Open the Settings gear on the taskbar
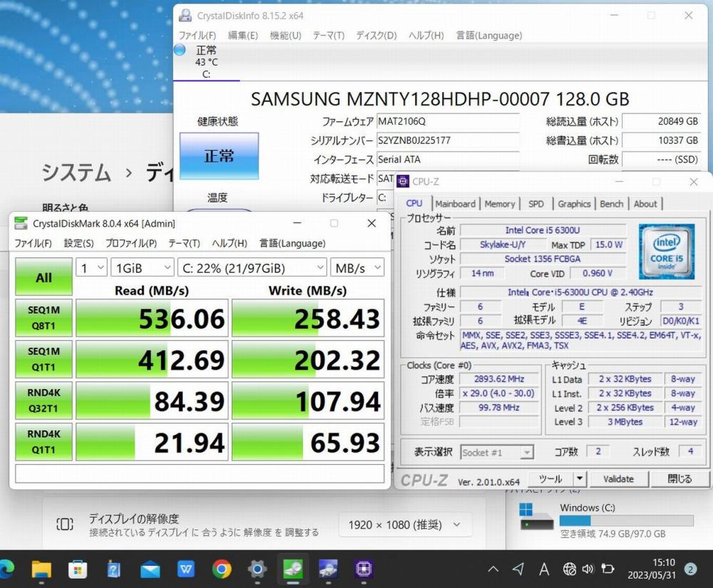Screen dimensions: 713x588 point(257,569)
